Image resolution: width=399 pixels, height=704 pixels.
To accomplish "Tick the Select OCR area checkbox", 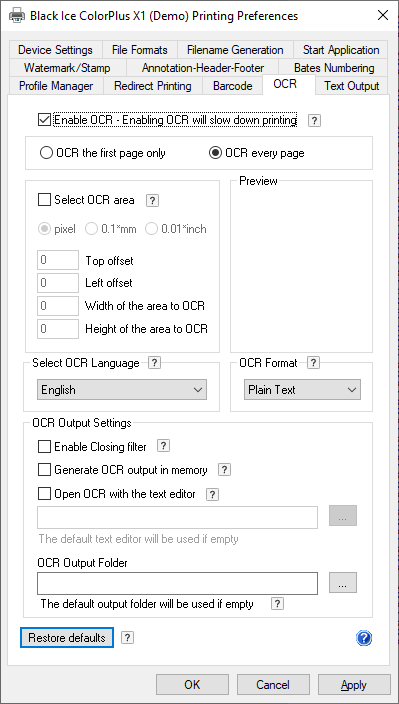I will click(44, 200).
